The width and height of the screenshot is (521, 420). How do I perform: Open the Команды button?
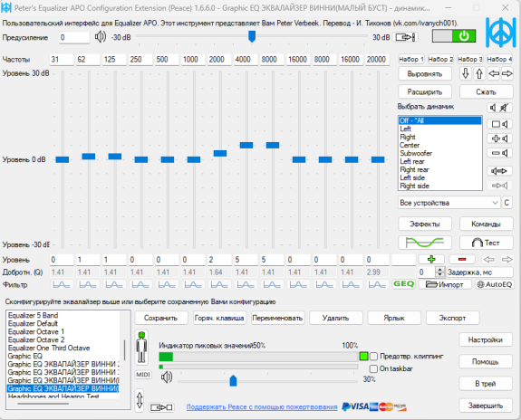click(x=486, y=224)
